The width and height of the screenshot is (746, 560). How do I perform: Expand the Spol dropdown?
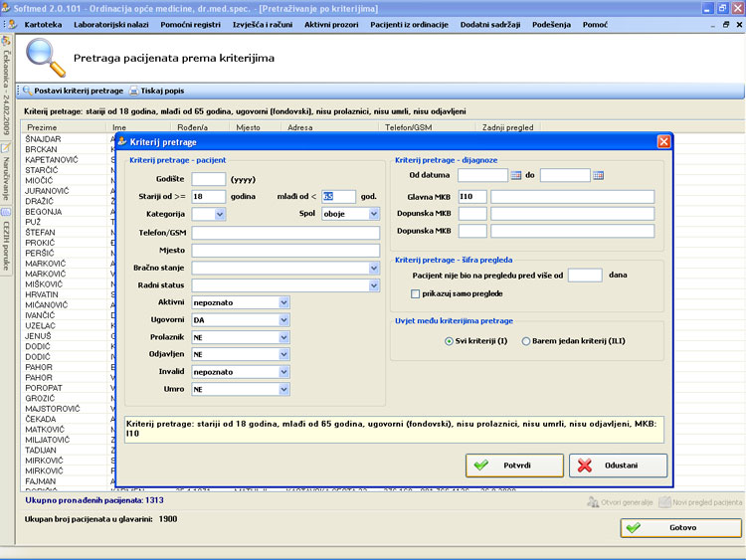pyautogui.click(x=374, y=214)
